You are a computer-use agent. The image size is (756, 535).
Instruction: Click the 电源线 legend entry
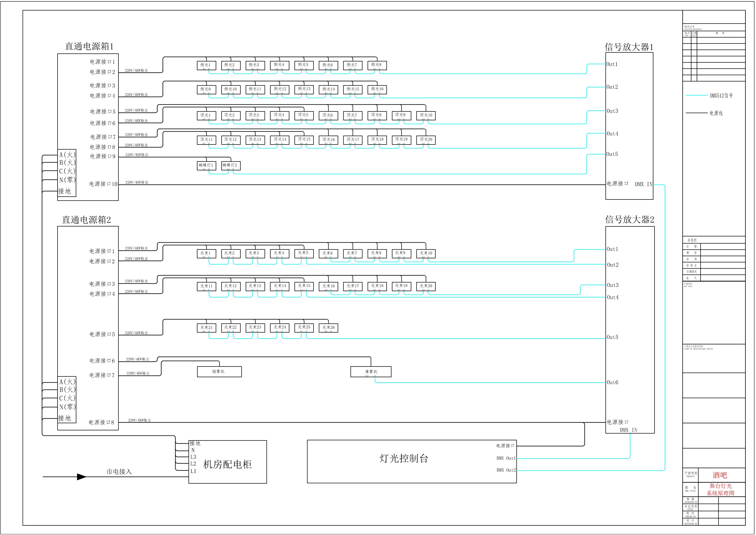(x=704, y=113)
